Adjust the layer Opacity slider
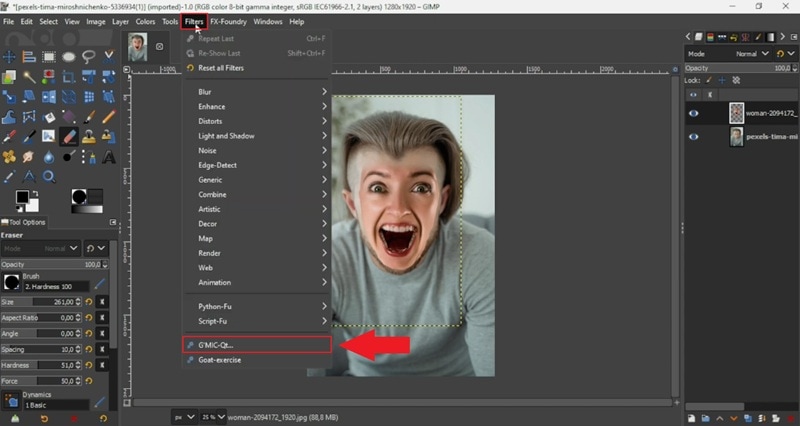This screenshot has width=800, height=426. click(741, 68)
